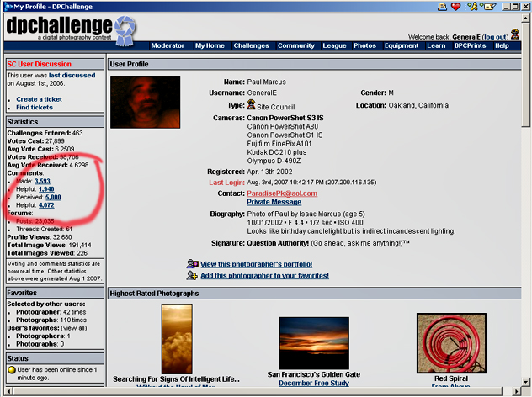Image resolution: width=532 pixels, height=397 pixels.
Task: Click the view all favorites link
Action: [x=74, y=328]
